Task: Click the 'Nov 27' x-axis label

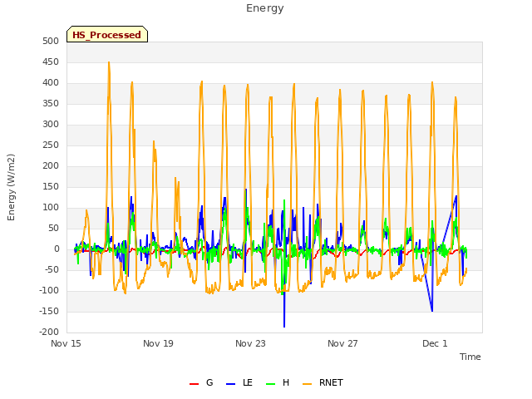Action: (342, 343)
